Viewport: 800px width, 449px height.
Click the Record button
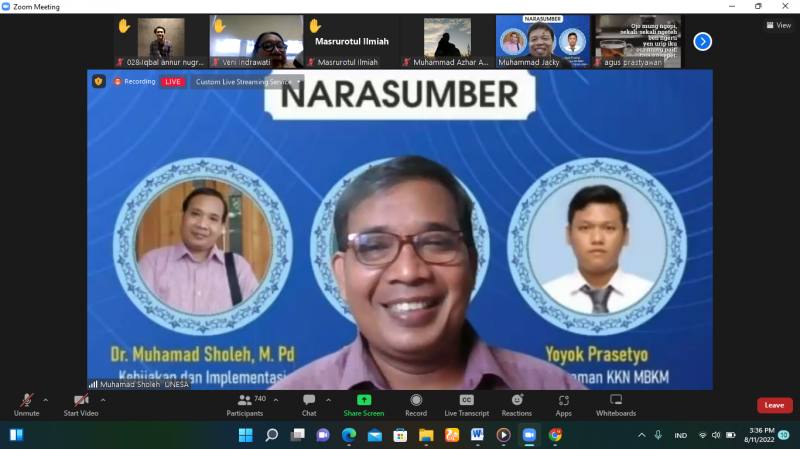pos(416,405)
